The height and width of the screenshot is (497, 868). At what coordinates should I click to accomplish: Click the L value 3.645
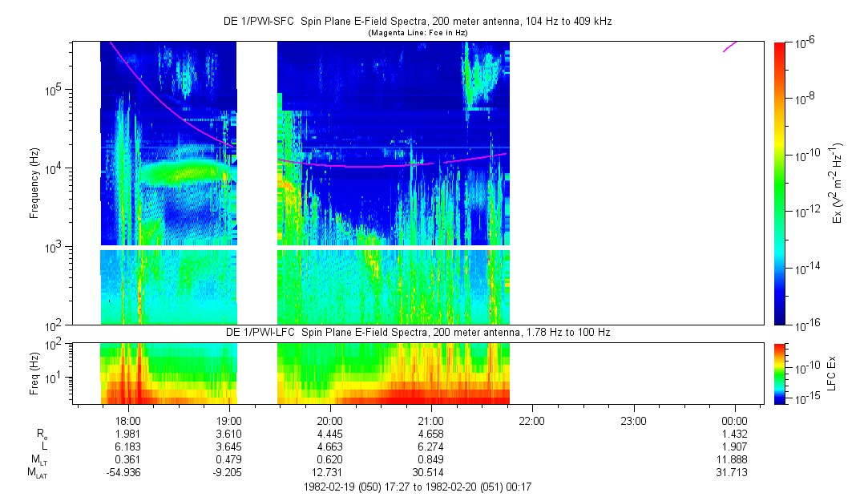click(229, 446)
